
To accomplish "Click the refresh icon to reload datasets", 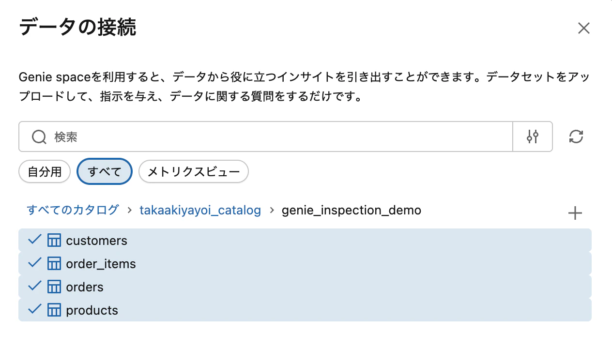I will pyautogui.click(x=576, y=136).
